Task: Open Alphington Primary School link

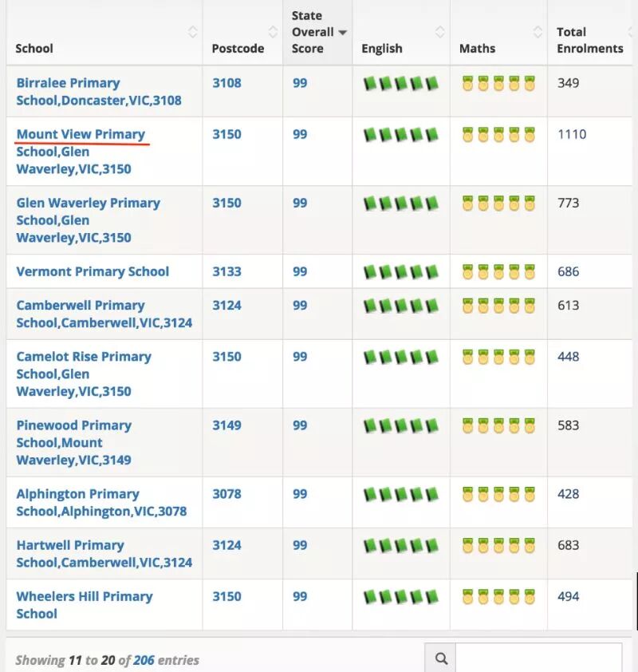Action: 101,502
